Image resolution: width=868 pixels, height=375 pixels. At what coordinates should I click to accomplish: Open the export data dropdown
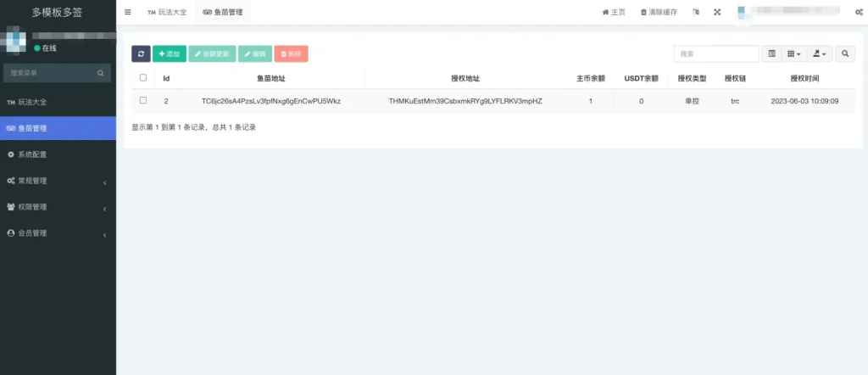[x=820, y=53]
